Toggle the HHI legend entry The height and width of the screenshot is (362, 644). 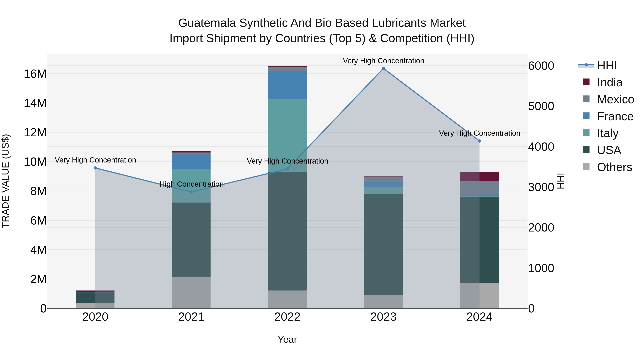click(x=597, y=65)
